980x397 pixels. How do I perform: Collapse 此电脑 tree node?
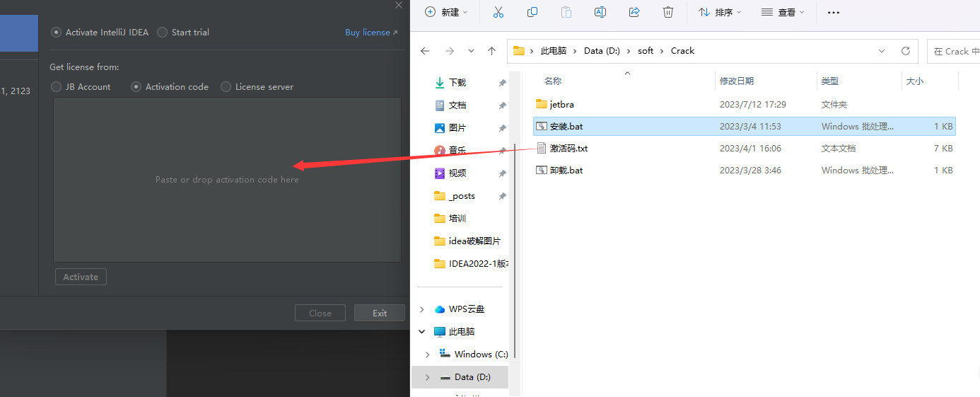[422, 332]
